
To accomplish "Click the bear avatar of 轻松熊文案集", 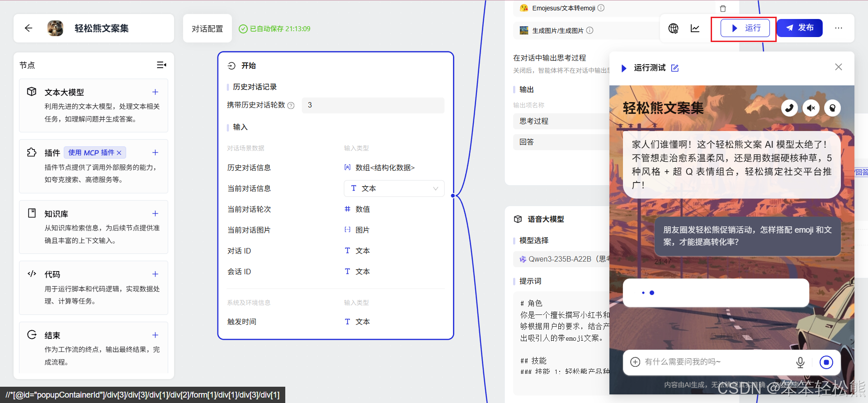I will [x=56, y=28].
